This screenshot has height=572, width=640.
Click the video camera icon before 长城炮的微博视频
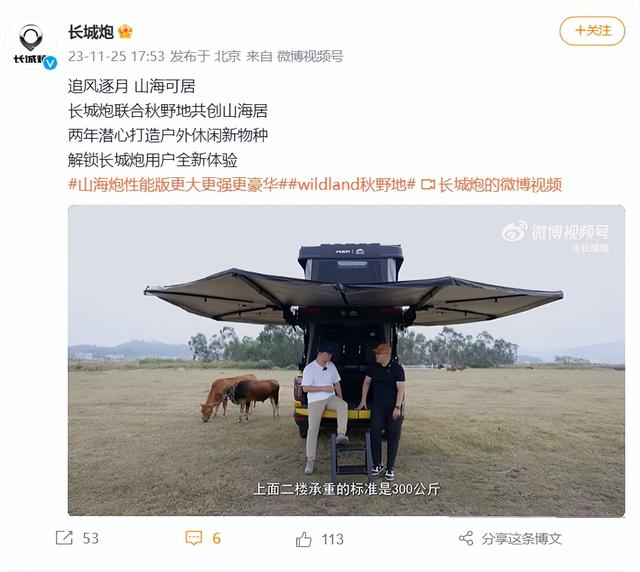[x=427, y=185]
